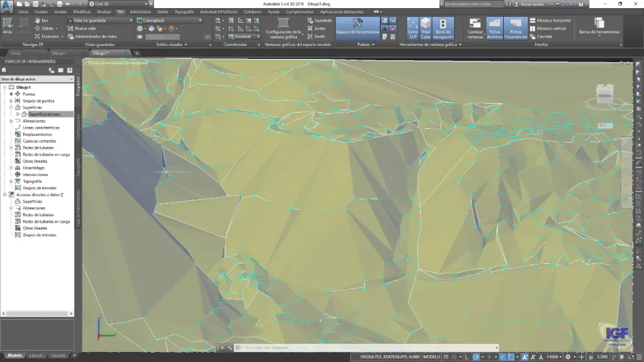Toggle orthogonal mode in status bar
The image size is (644, 362).
pos(467,357)
